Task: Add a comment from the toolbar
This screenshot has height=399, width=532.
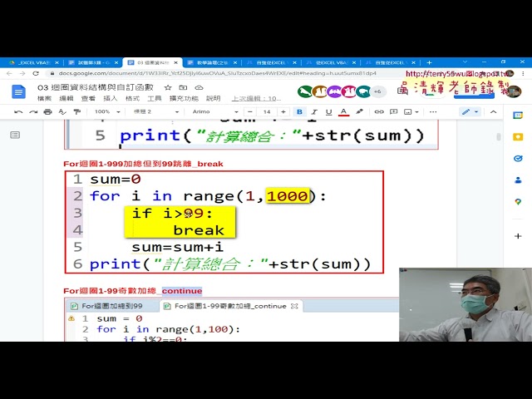Action: point(393,111)
